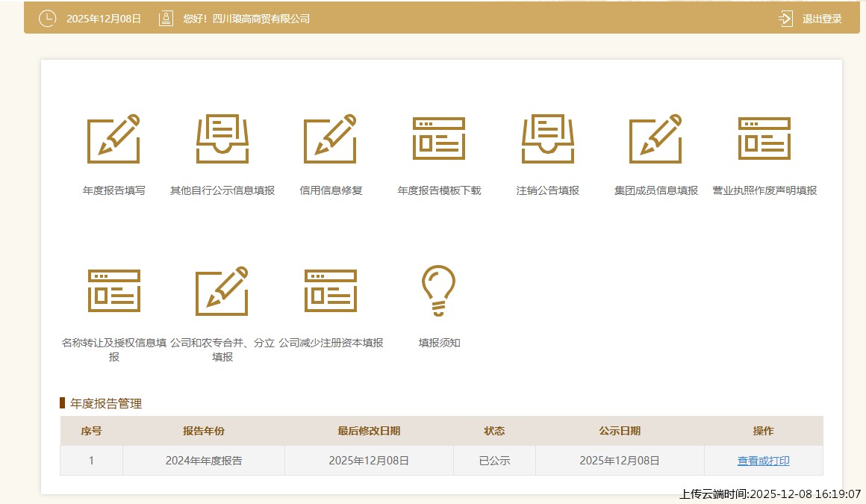866x504 pixels.
Task: Select the 2024年年度报告 table cell
Action: pyautogui.click(x=204, y=461)
